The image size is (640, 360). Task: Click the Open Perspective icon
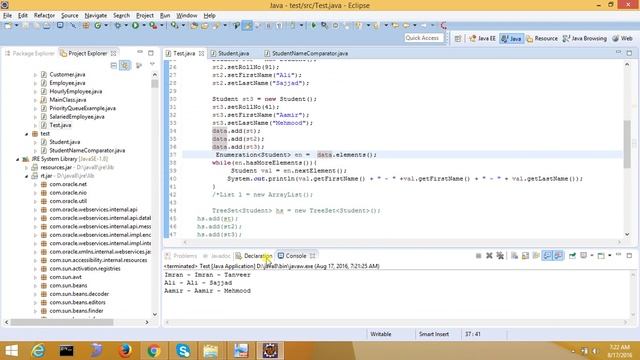[x=458, y=38]
